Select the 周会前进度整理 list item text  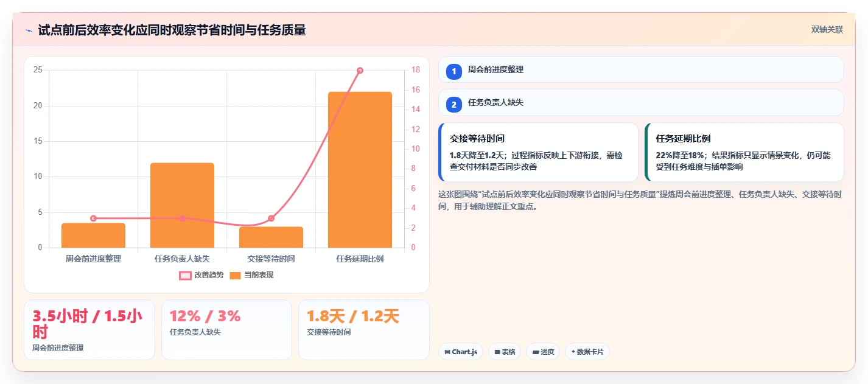pyautogui.click(x=495, y=70)
